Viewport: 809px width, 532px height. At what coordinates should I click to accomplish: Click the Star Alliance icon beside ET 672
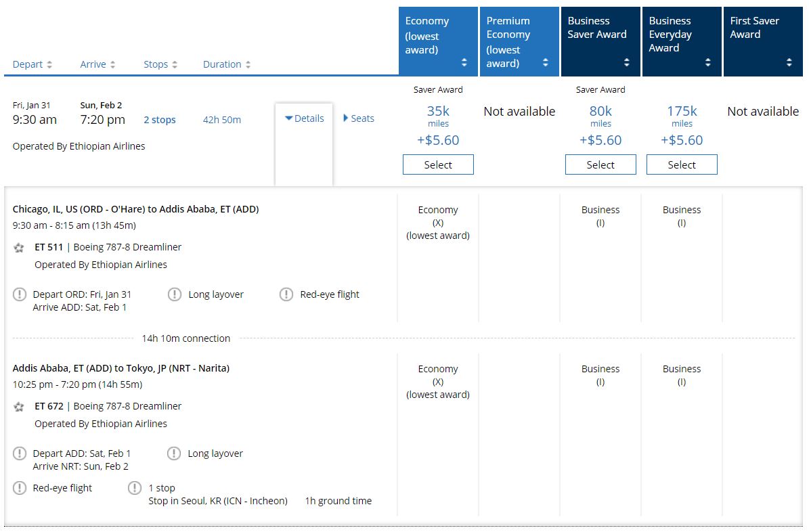[x=19, y=407]
